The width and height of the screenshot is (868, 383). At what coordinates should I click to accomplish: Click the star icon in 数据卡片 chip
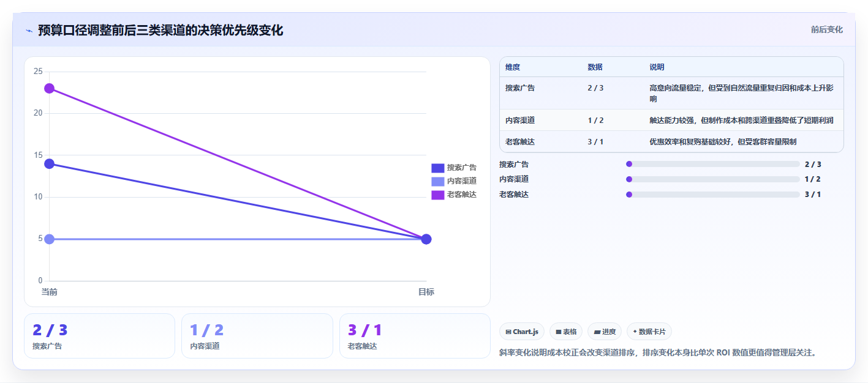click(635, 332)
